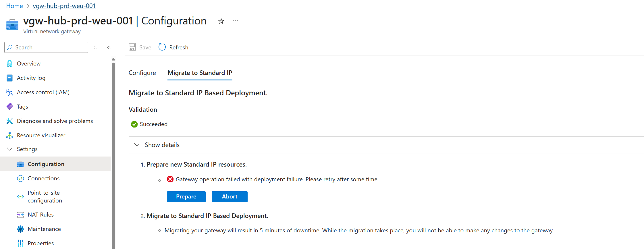Click the Diagnose and solve problems wrench icon
Screen dimensions: 644x249
pyautogui.click(x=9, y=121)
